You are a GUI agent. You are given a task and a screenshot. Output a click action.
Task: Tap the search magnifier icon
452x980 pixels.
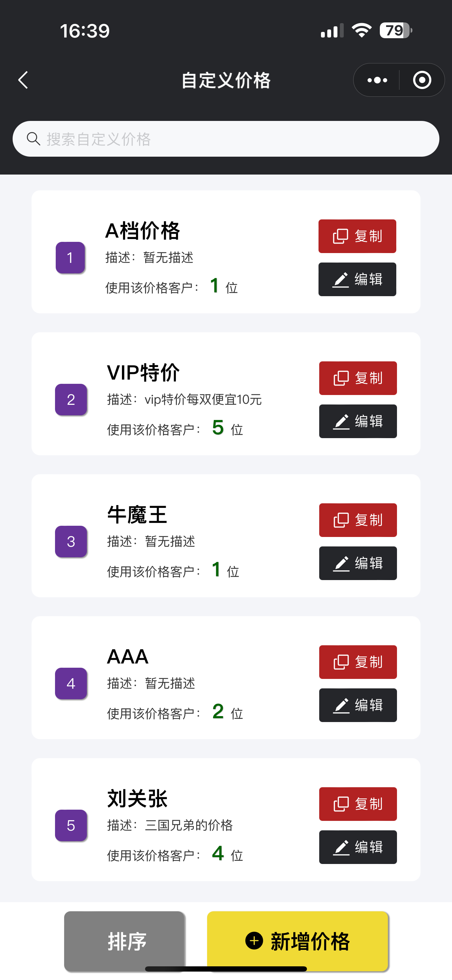(34, 139)
